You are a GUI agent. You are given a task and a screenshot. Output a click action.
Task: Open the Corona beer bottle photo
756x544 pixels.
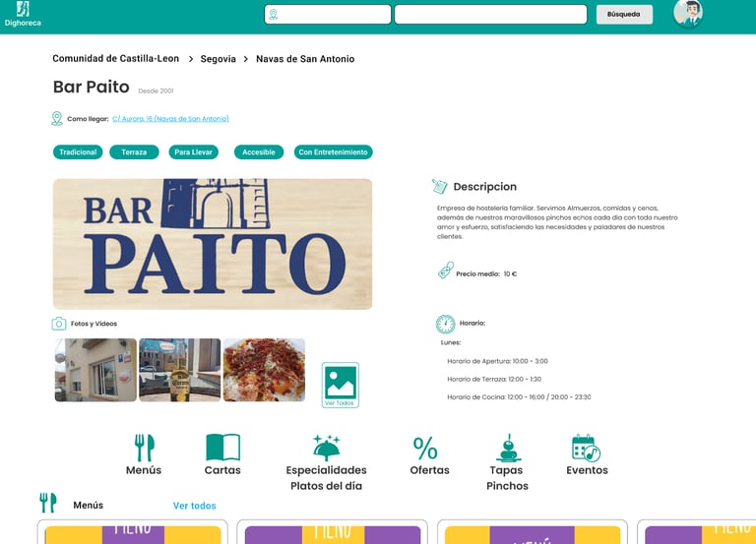180,370
